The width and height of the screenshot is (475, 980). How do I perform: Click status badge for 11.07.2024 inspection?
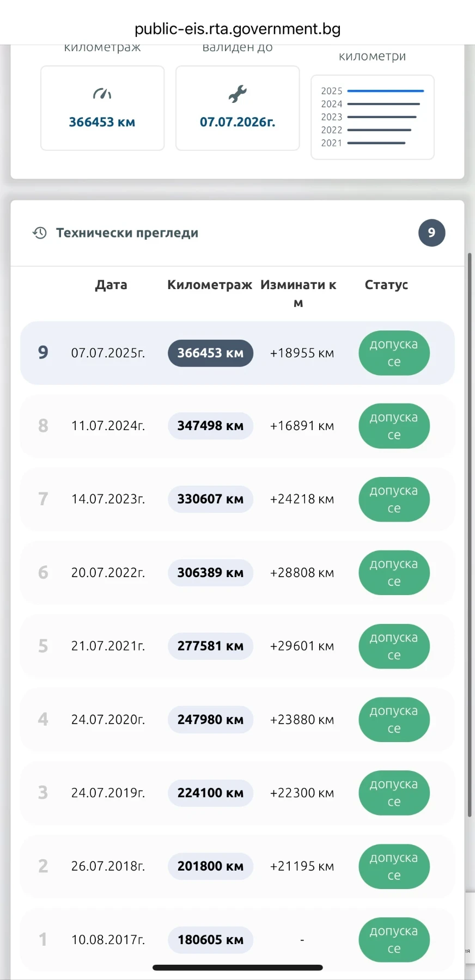[x=394, y=426]
